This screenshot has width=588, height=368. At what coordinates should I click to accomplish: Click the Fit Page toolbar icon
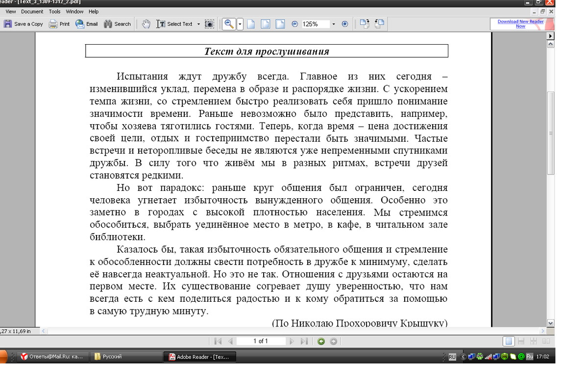pos(265,24)
